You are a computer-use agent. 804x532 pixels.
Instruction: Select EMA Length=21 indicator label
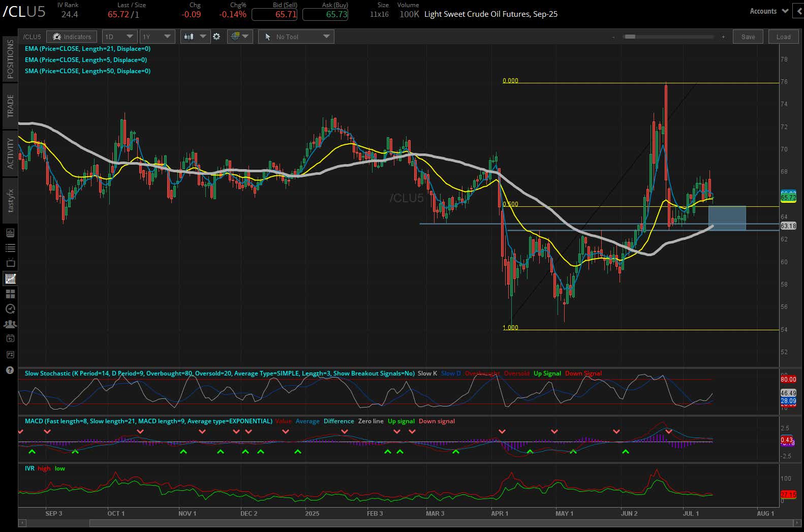tap(87, 49)
